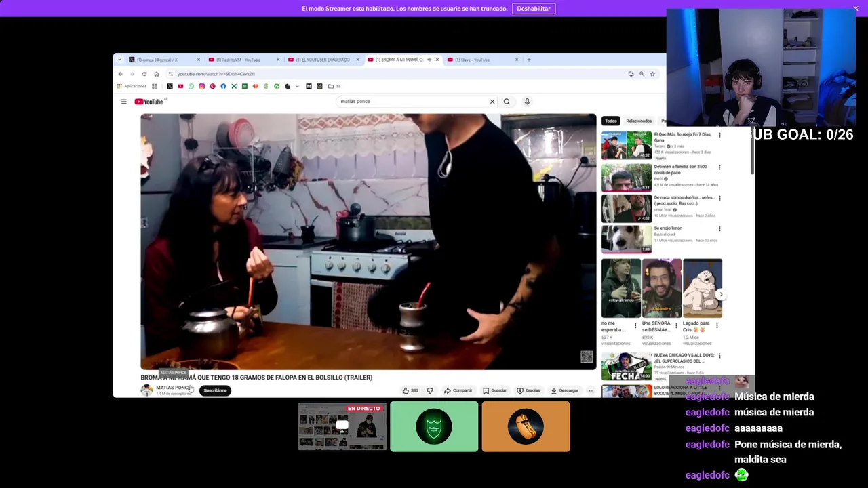Viewport: 868px width, 488px height.
Task: Open the more actions ellipsis under video
Action: point(591,390)
